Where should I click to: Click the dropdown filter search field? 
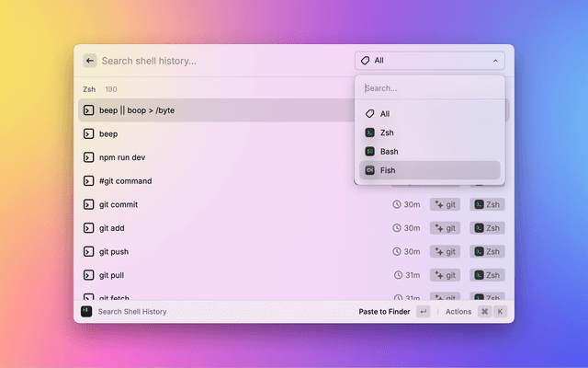[x=429, y=88]
